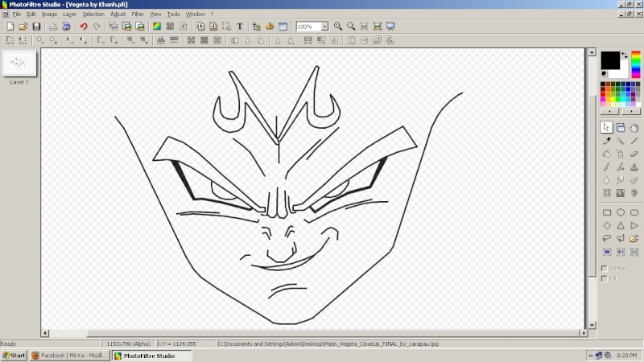Open the Tools menu

173,14
